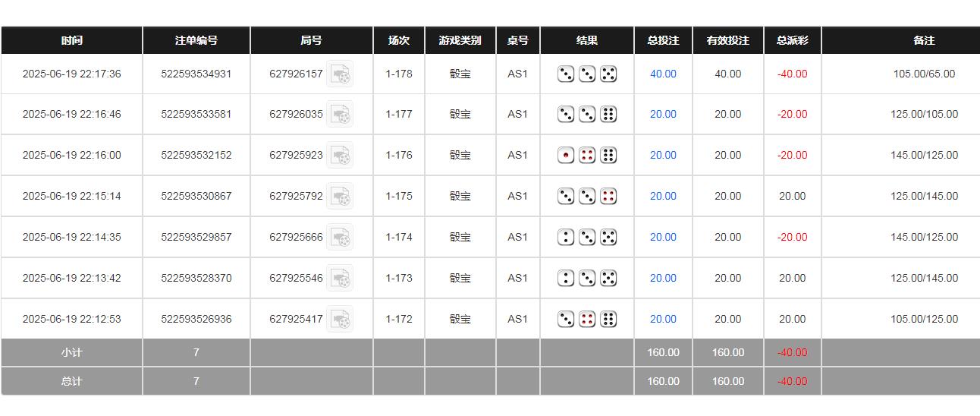Launch video replay for round 627925417

pyautogui.click(x=340, y=320)
